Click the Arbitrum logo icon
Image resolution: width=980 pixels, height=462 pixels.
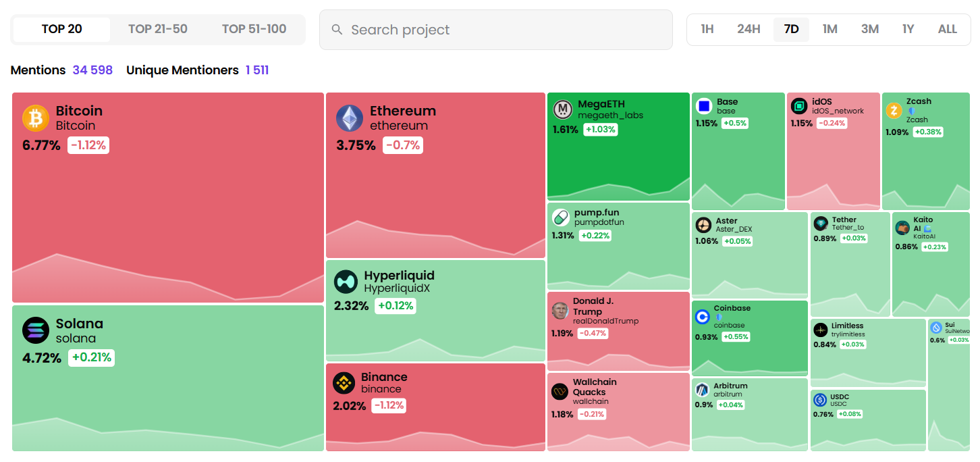coord(703,390)
